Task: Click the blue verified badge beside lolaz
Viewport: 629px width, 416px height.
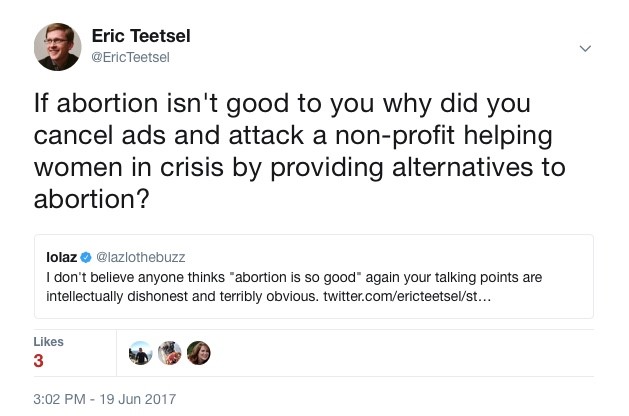Action: pyautogui.click(x=87, y=258)
